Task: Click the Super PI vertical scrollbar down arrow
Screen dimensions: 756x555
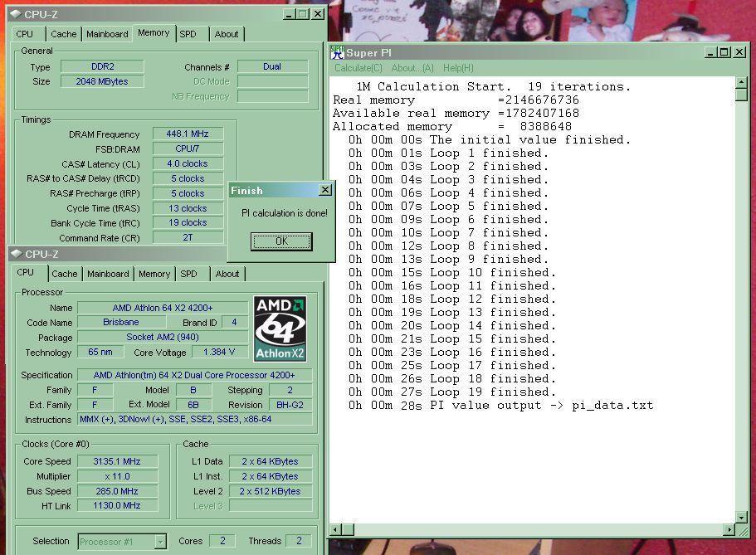Action: (x=742, y=518)
